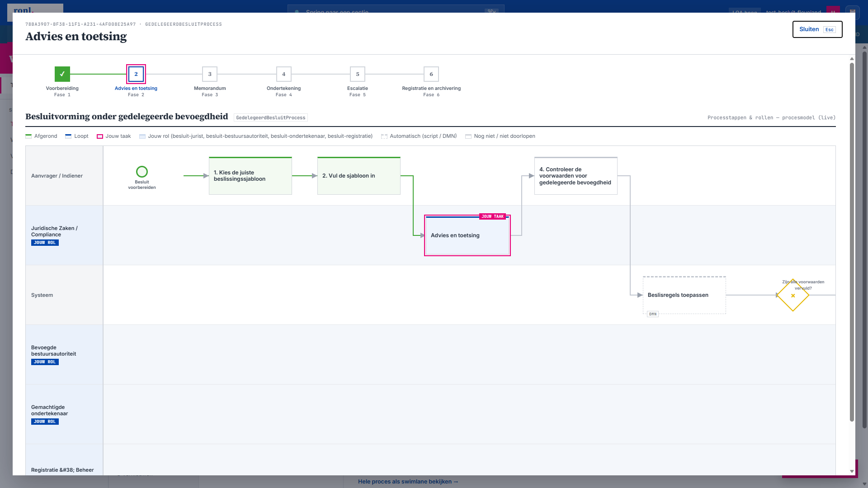Click the Automatisch (script / DMN) legend entry
The image size is (868, 488).
pos(419,136)
